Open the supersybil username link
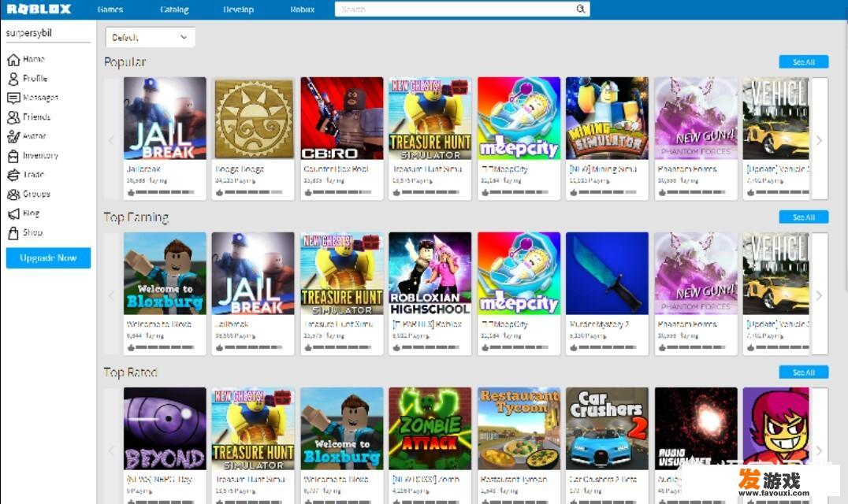The height and width of the screenshot is (504, 848). [x=28, y=32]
